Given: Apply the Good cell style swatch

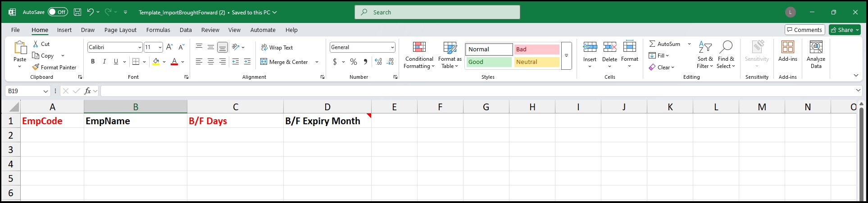Looking at the screenshot, I should tap(489, 62).
